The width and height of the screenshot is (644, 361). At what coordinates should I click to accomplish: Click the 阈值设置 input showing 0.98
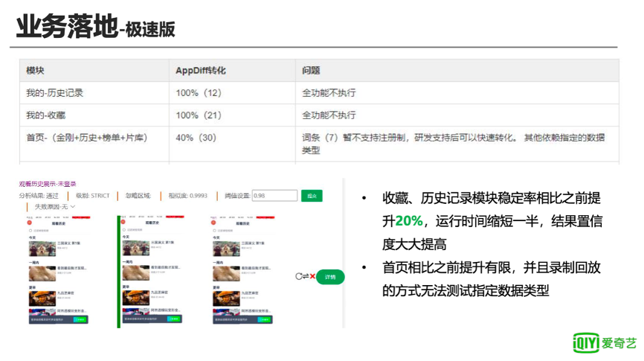tap(274, 196)
